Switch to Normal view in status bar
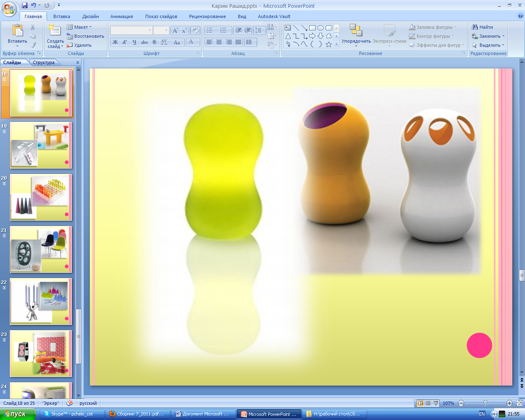The image size is (525, 420). [x=420, y=403]
